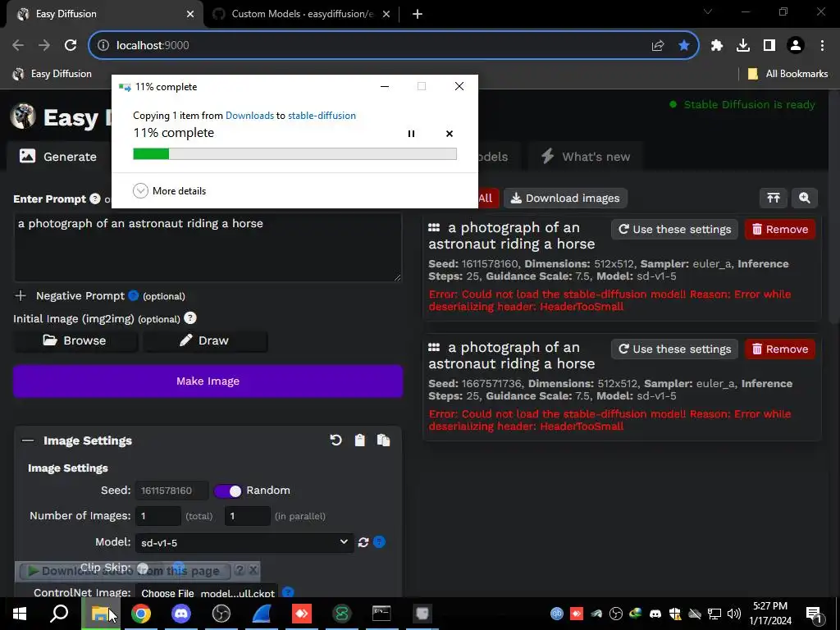Open the Windows Start menu

click(20, 614)
